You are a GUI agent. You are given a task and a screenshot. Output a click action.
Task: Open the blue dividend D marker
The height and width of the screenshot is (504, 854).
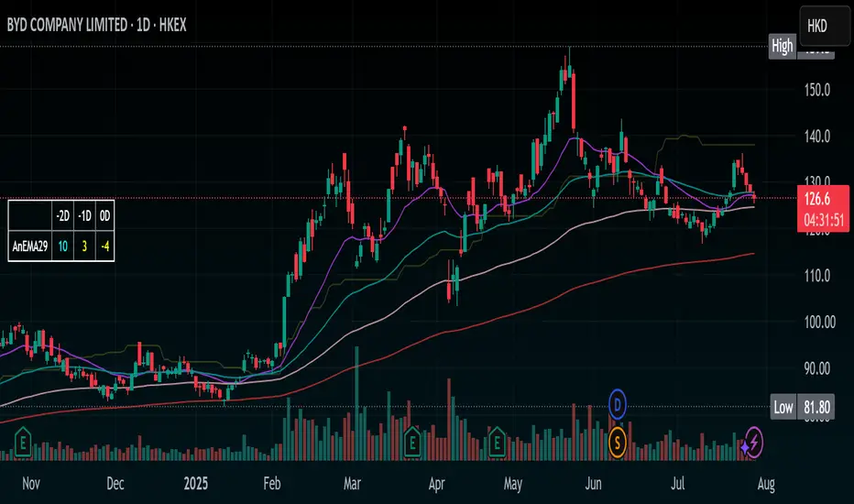(x=619, y=401)
